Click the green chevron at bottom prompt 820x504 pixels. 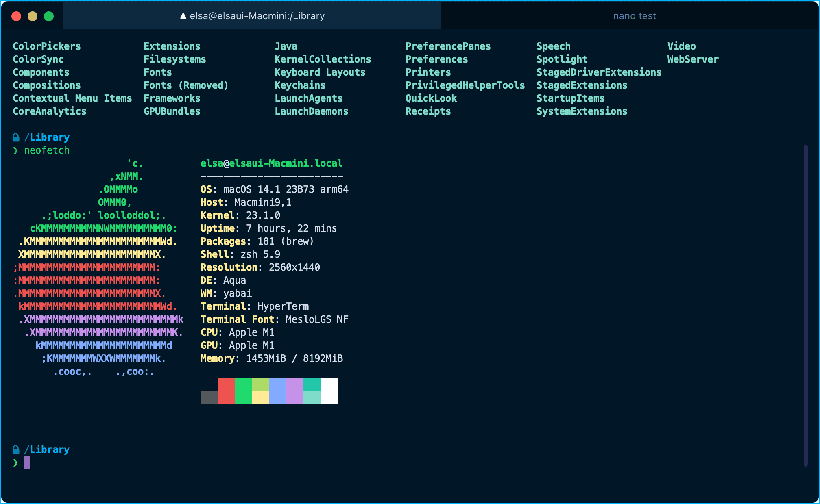pyautogui.click(x=15, y=463)
